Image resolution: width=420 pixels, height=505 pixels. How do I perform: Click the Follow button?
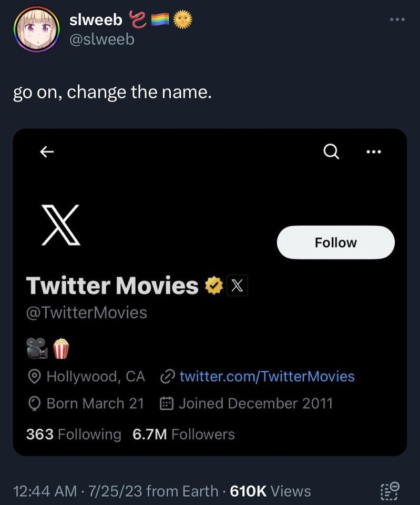click(x=335, y=243)
